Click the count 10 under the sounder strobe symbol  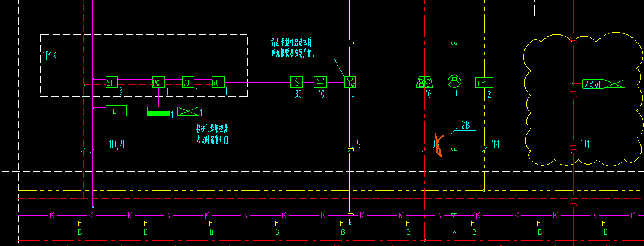(x=429, y=94)
